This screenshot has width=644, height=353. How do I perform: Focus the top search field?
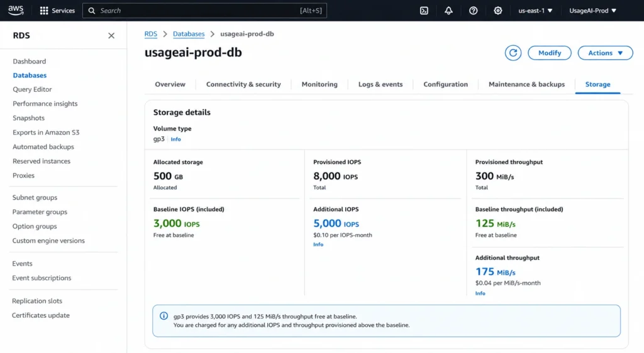point(204,11)
